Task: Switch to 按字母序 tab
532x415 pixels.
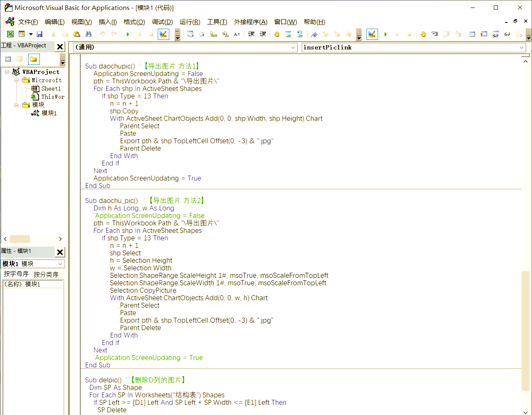Action: pyautogui.click(x=16, y=274)
